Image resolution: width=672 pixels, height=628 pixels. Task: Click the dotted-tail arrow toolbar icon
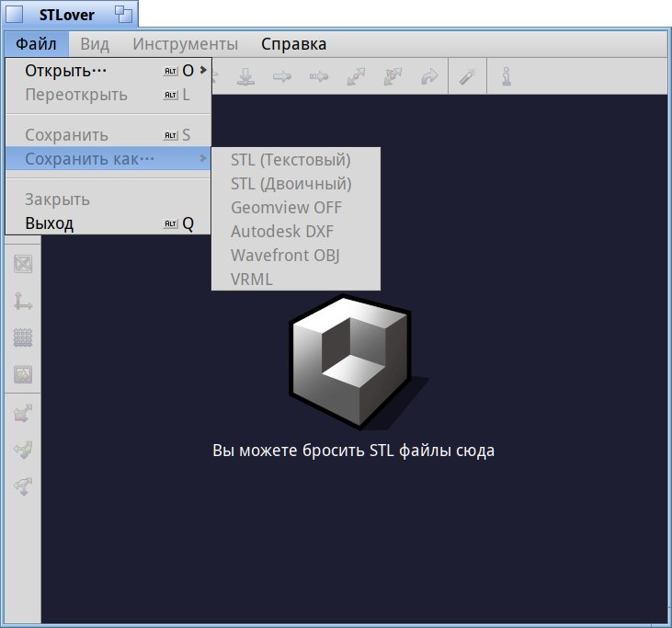(319, 76)
